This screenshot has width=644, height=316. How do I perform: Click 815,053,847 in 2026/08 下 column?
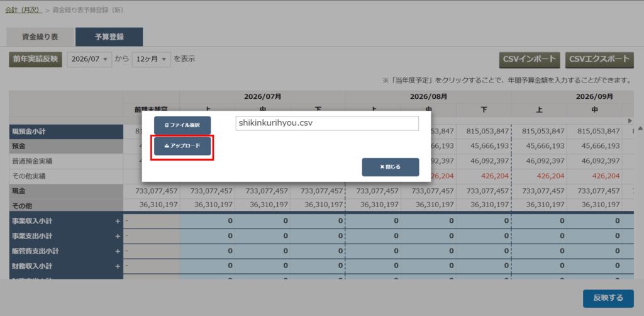point(484,132)
